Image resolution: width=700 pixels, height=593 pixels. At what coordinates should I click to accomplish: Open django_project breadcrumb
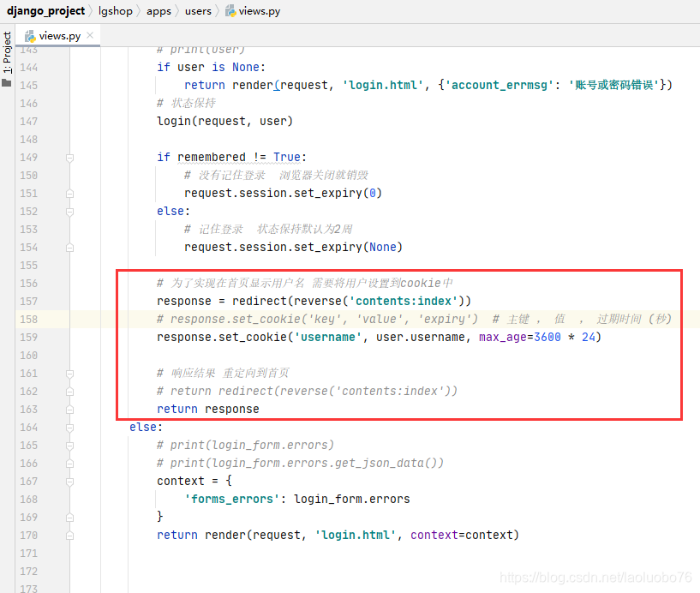click(x=45, y=11)
